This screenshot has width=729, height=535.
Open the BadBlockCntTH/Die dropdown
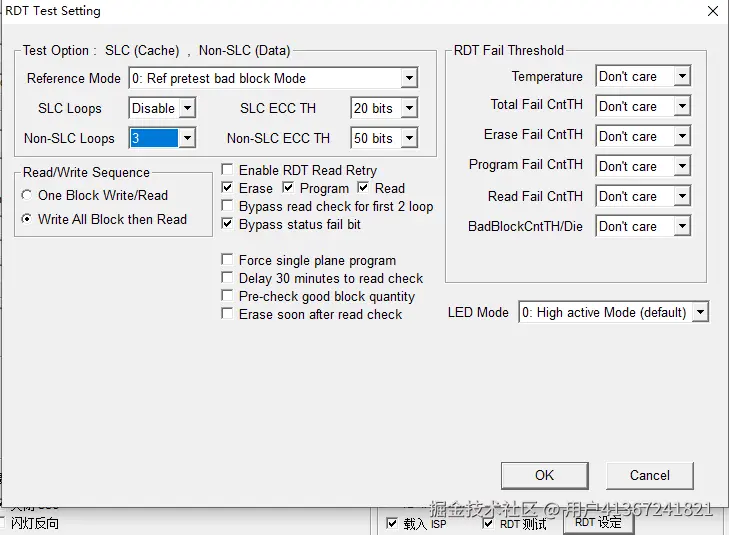click(682, 226)
